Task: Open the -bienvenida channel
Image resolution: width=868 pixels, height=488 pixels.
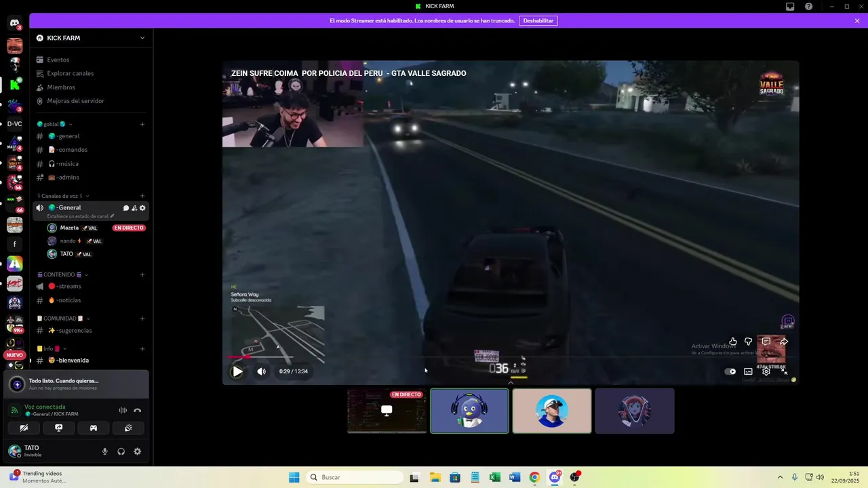Action: point(90,361)
